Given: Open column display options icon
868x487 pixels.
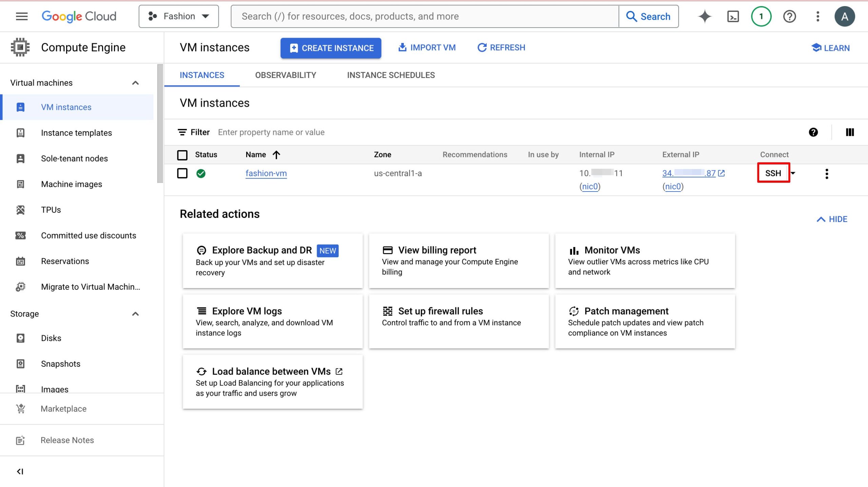Looking at the screenshot, I should coord(849,132).
